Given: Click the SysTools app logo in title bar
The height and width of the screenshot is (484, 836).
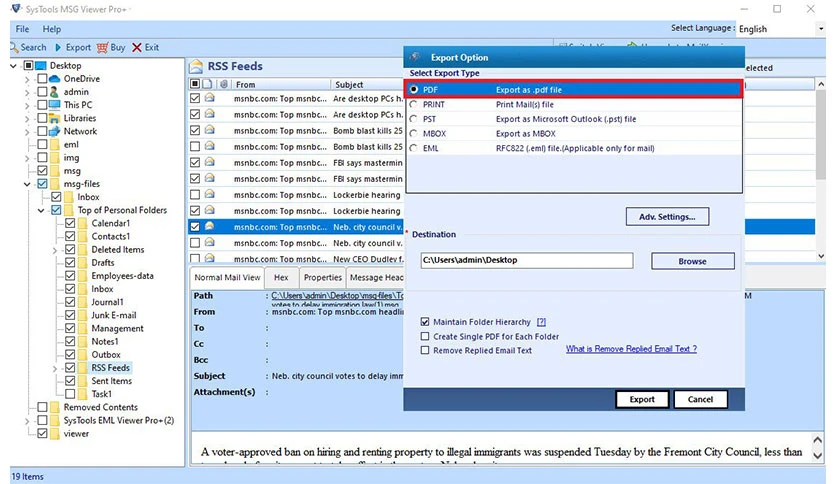Looking at the screenshot, I should coord(16,9).
